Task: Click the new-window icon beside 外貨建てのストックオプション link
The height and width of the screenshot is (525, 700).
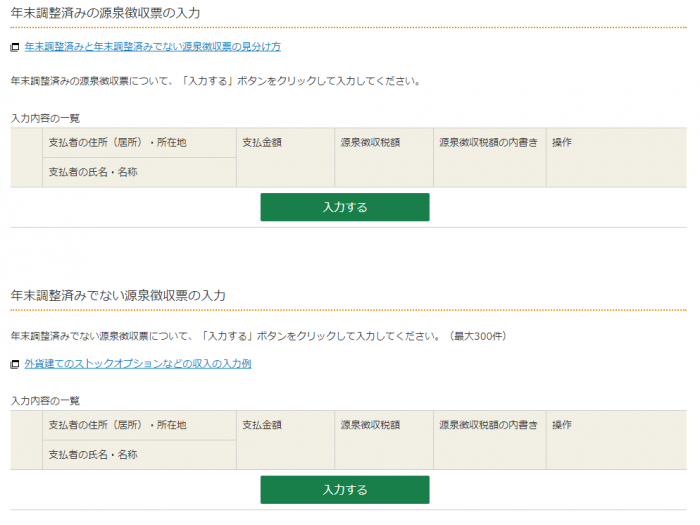Action: coord(15,364)
